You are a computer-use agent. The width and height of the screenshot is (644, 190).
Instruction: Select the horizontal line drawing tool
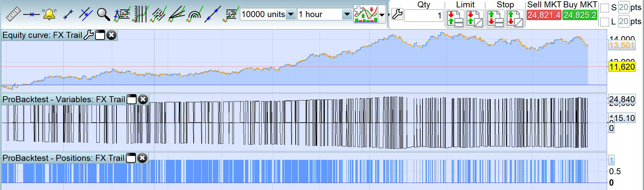click(x=31, y=14)
